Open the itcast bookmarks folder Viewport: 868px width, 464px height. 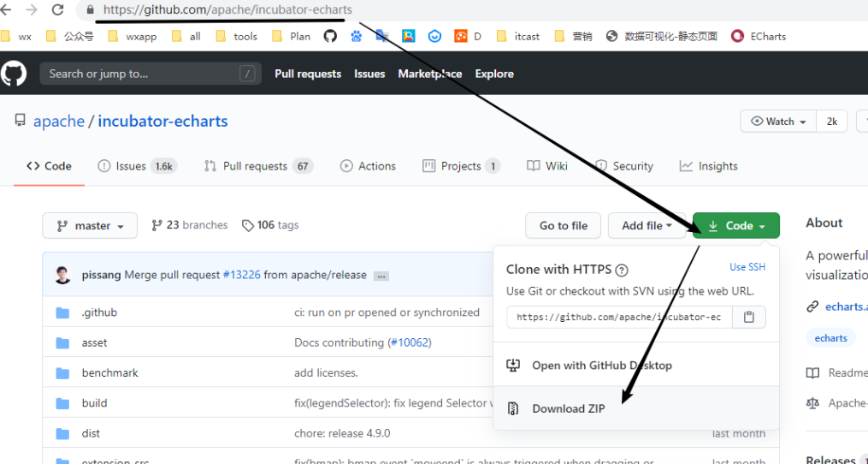(517, 36)
